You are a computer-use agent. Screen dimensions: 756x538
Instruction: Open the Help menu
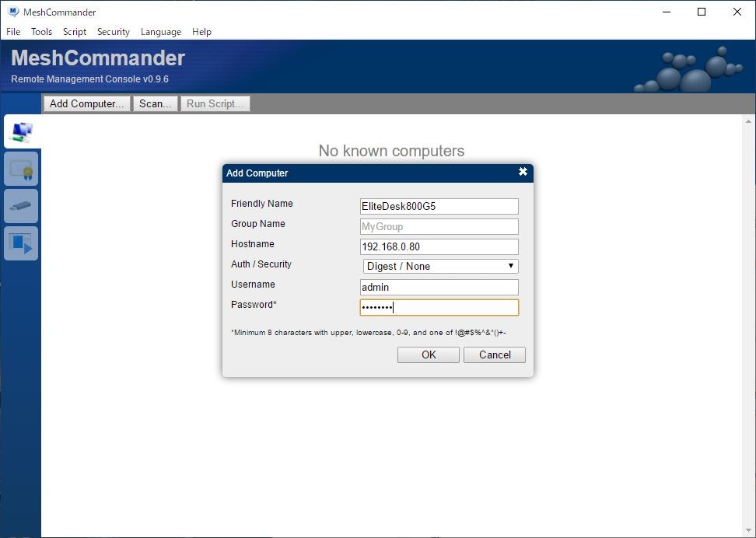coord(201,32)
